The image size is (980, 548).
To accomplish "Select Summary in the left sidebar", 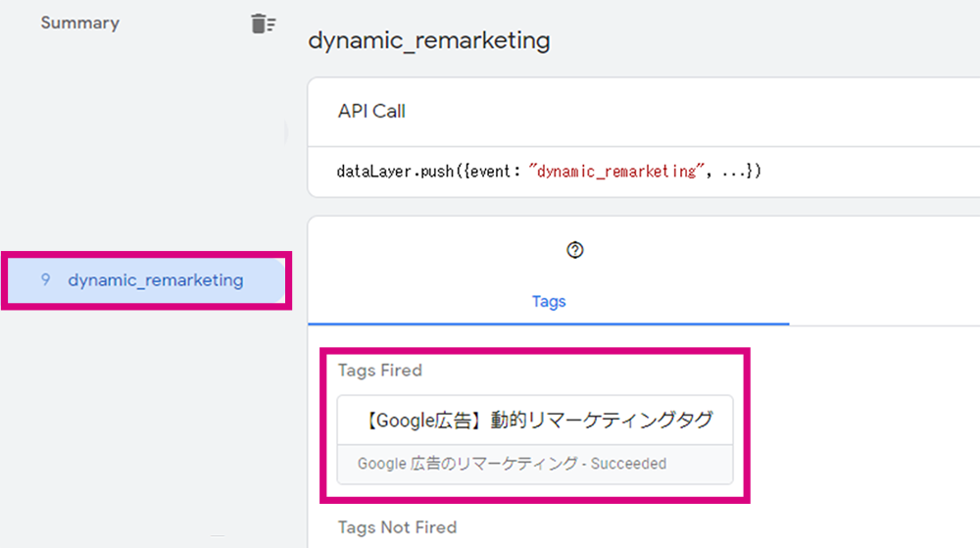I will tap(80, 24).
